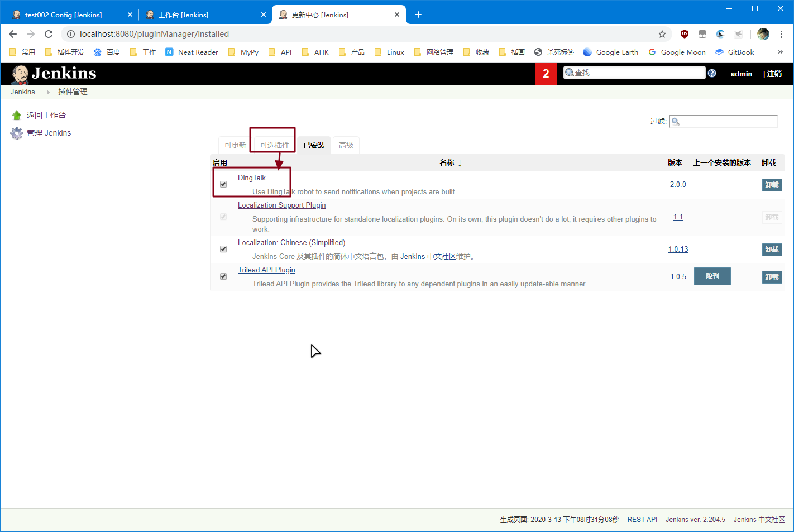Open the Linux bookmark folder
Image resolution: width=794 pixels, height=532 pixels.
389,52
